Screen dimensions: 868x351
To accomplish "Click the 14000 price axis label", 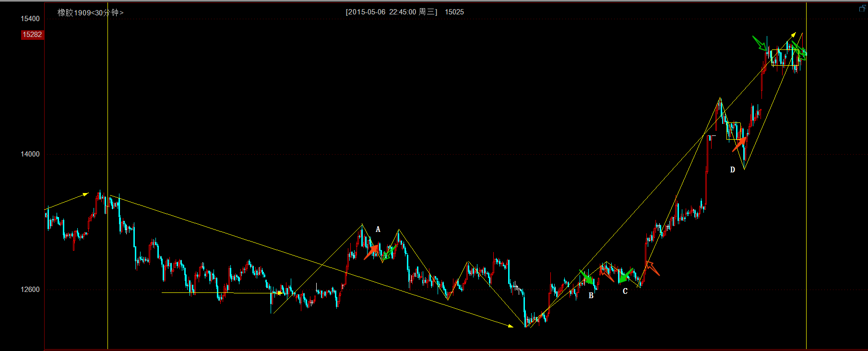I will (x=30, y=154).
